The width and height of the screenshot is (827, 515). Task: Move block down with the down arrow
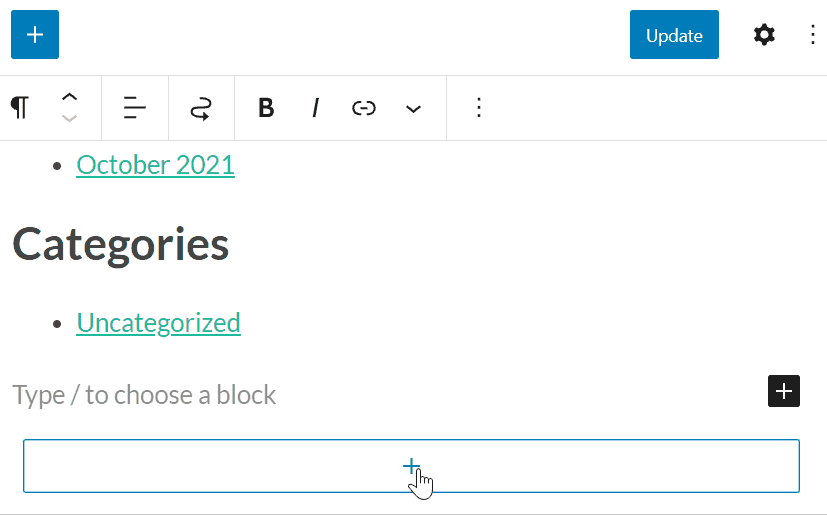click(x=69, y=118)
